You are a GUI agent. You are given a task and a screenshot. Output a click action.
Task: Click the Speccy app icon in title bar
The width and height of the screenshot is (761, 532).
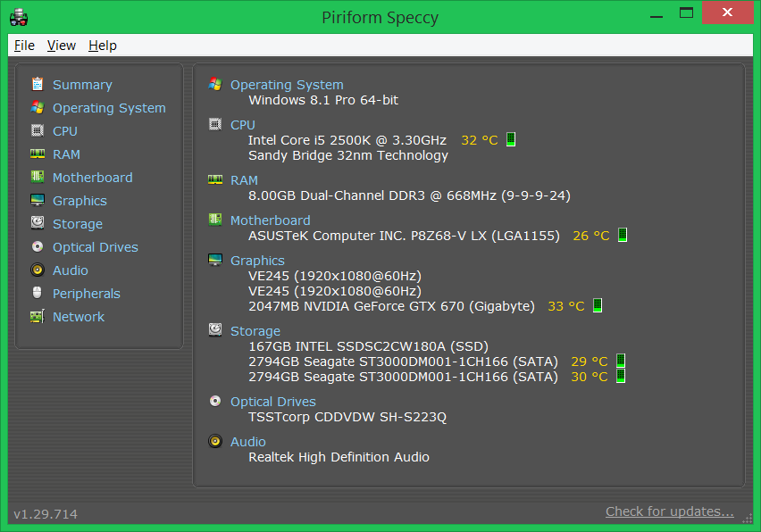pyautogui.click(x=19, y=17)
